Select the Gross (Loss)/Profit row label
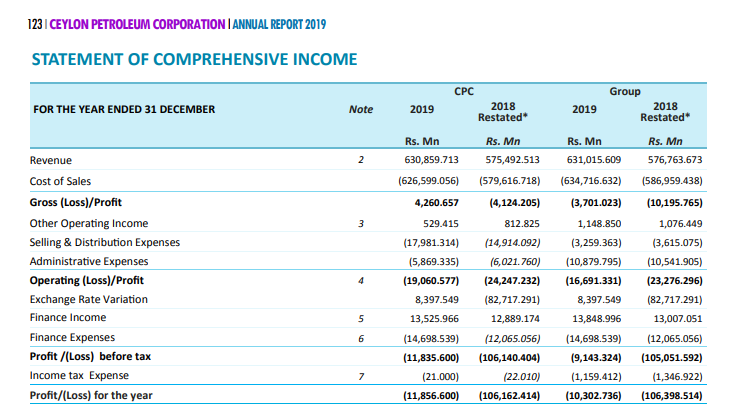The image size is (732, 410). click(x=76, y=202)
